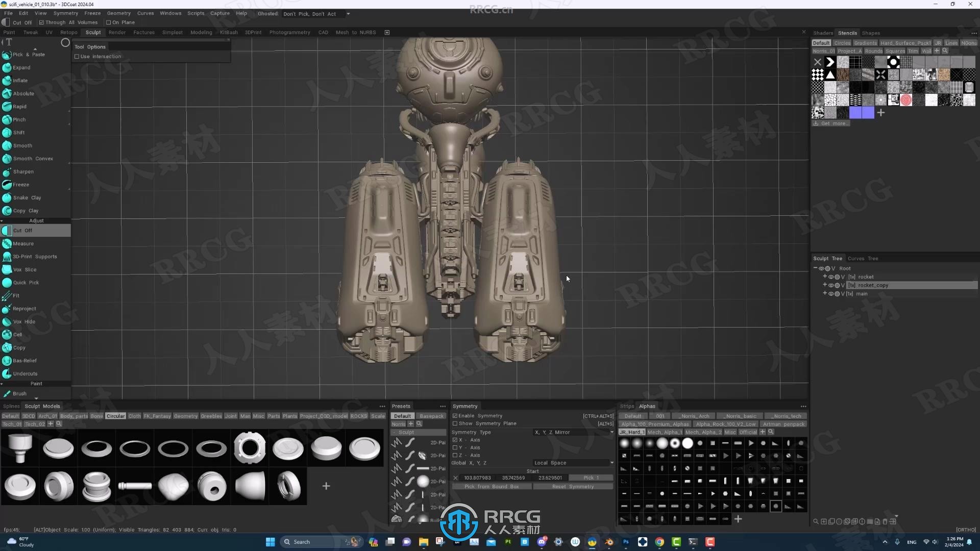The image size is (980, 551).
Task: Open the Symmetry menu in menu bar
Action: (x=66, y=13)
